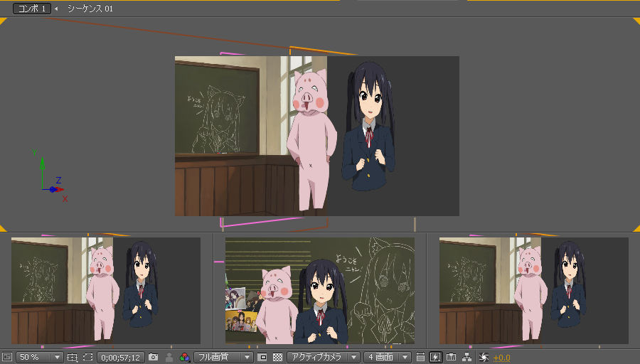Open the 4 画面 view layout dropdown
640x364 pixels.
(x=387, y=357)
